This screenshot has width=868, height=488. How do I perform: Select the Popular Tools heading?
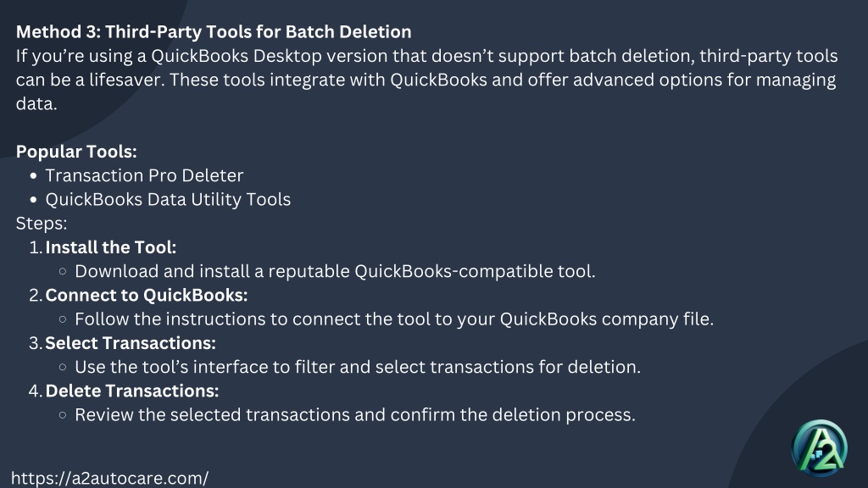tap(76, 152)
